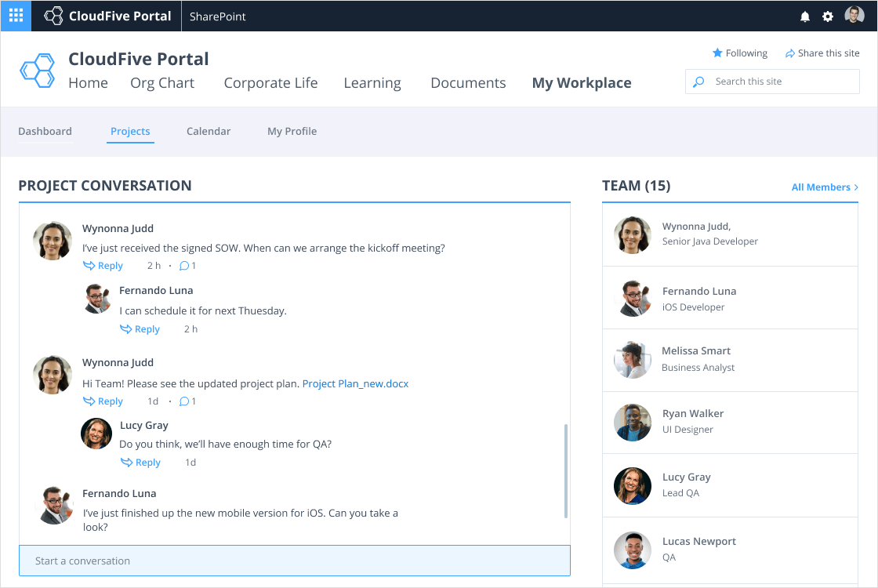Open the Project Plan_new.docx link
The image size is (878, 588).
(355, 384)
